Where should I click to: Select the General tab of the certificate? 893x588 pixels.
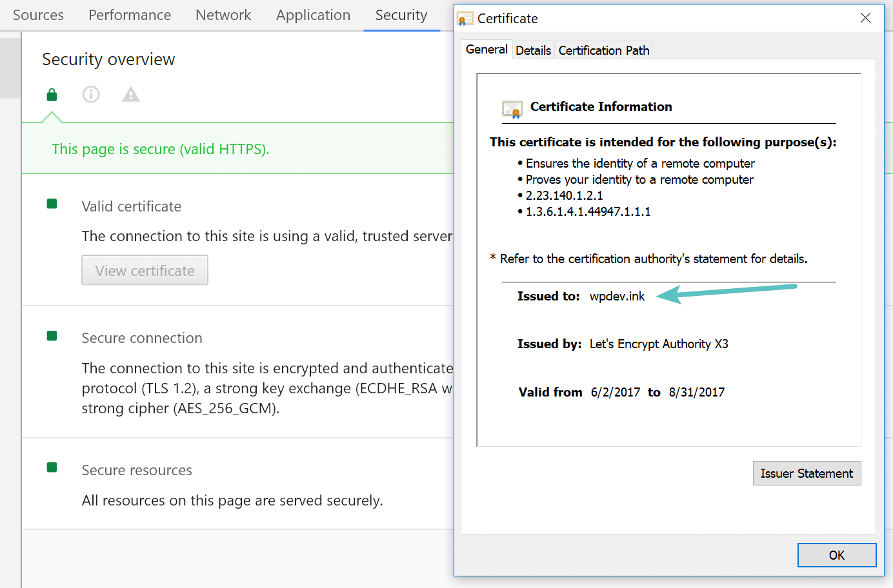click(485, 49)
